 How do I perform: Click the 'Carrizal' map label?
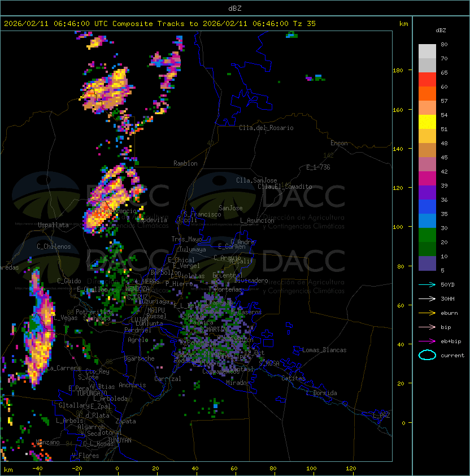point(168,379)
